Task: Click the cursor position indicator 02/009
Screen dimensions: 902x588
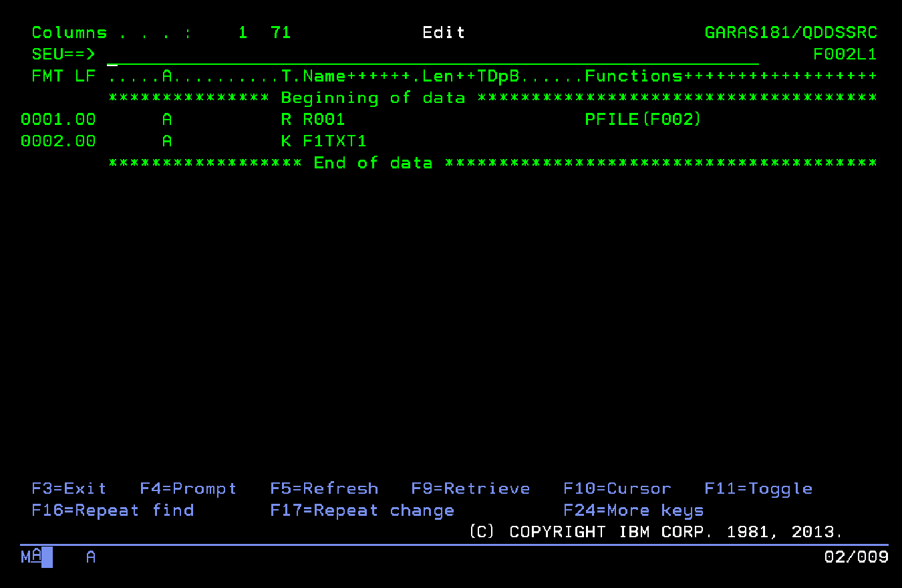Action: click(856, 557)
